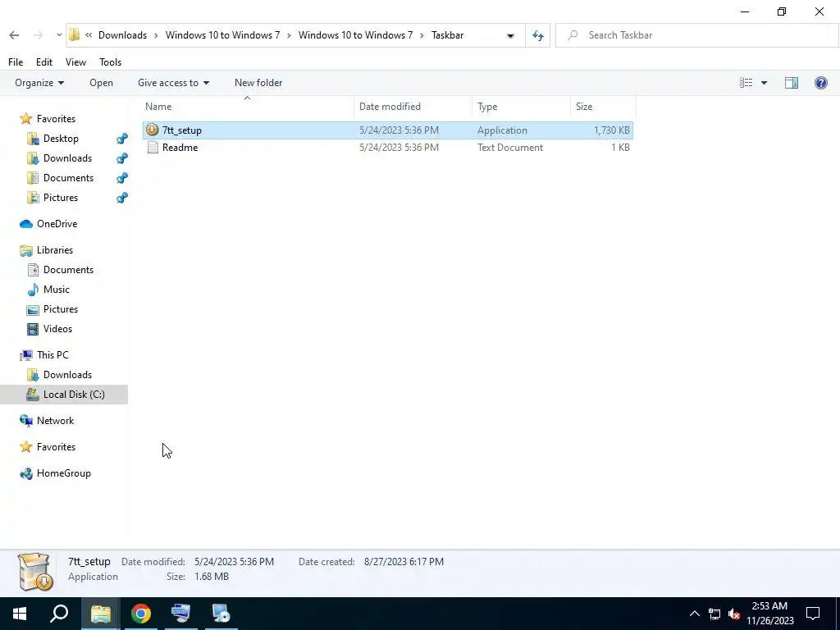Viewport: 840px width, 630px height.
Task: Click the blue Help icon
Action: point(820,83)
